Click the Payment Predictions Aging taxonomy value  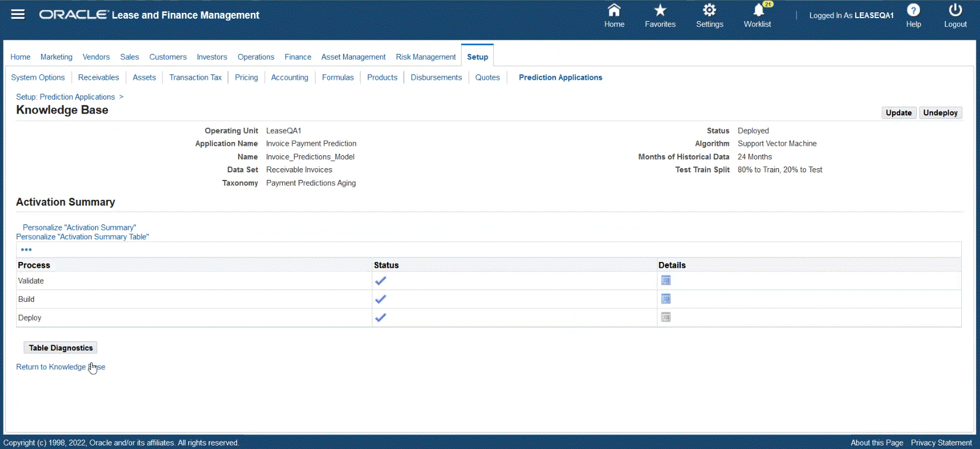[x=311, y=183]
